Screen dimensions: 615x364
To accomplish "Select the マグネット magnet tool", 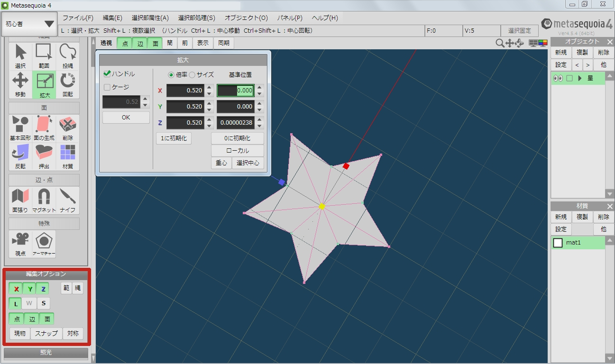I will click(x=44, y=200).
